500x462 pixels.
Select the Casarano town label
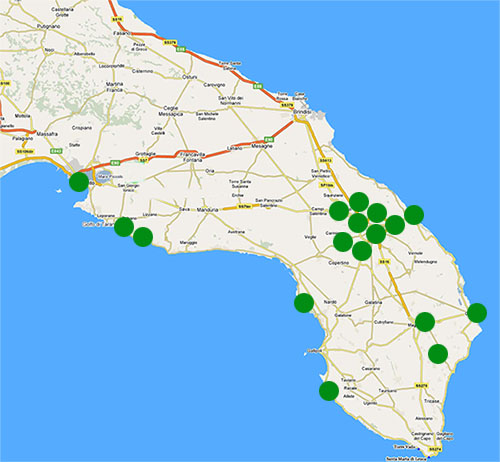tap(371, 369)
